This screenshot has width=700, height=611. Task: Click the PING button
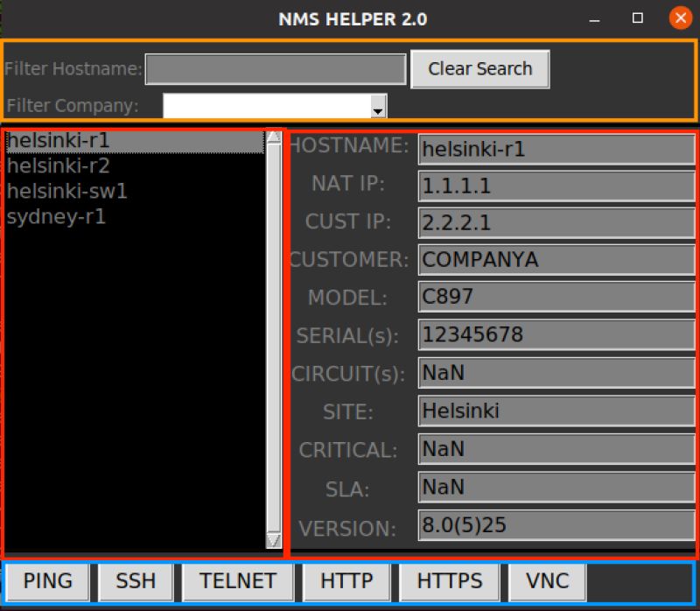tap(47, 581)
